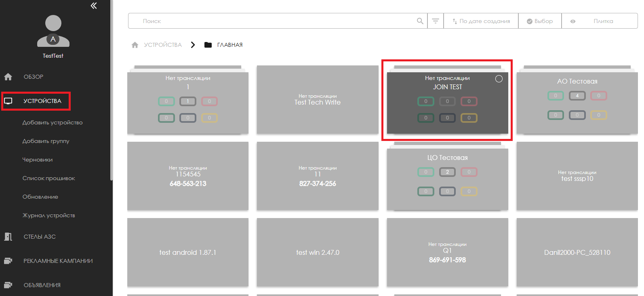Screen dimensions: 644x296
Task: Click the РЕКЛАМНЫЕ КАМПАНИИ camera icon
Action: (x=8, y=261)
